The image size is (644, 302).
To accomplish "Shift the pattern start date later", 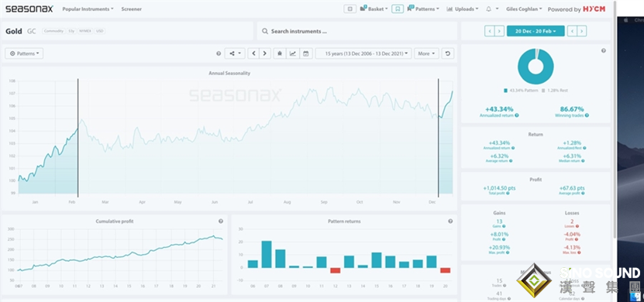I will [499, 31].
